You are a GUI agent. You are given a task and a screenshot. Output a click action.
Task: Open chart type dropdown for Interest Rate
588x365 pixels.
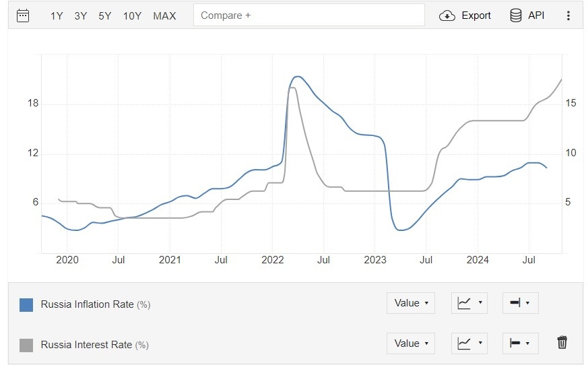pos(469,343)
